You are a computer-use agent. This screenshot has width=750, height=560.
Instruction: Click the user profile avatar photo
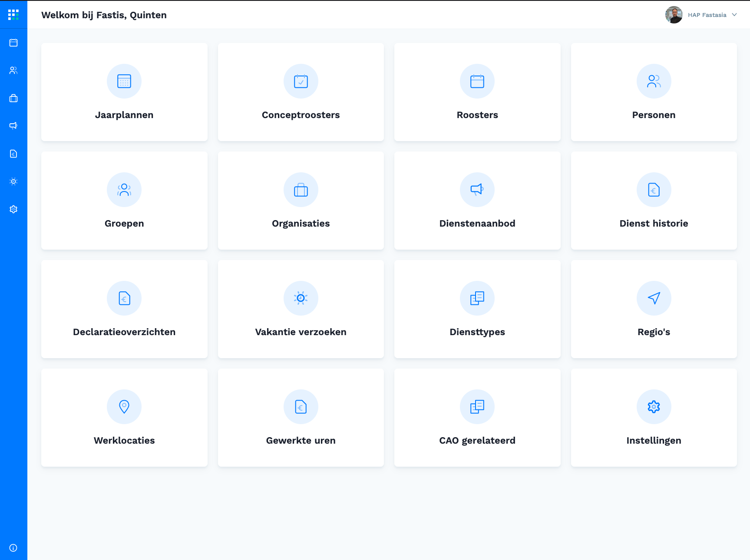coord(674,15)
